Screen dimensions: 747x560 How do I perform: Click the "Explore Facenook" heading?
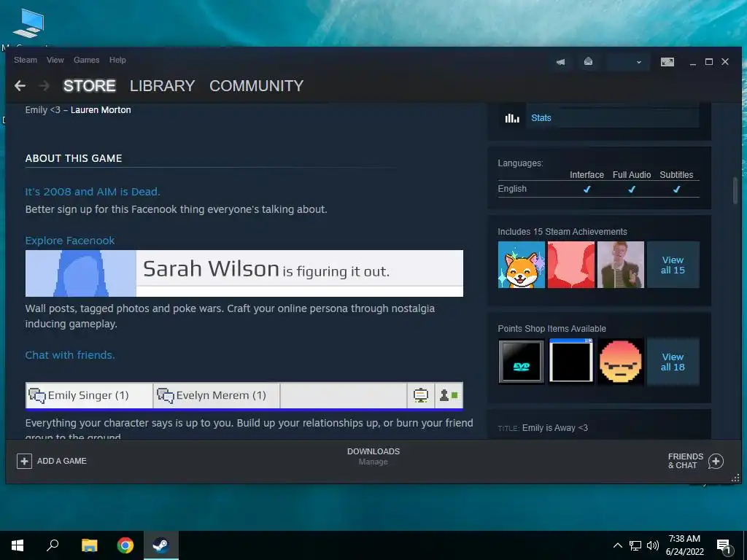coord(70,241)
